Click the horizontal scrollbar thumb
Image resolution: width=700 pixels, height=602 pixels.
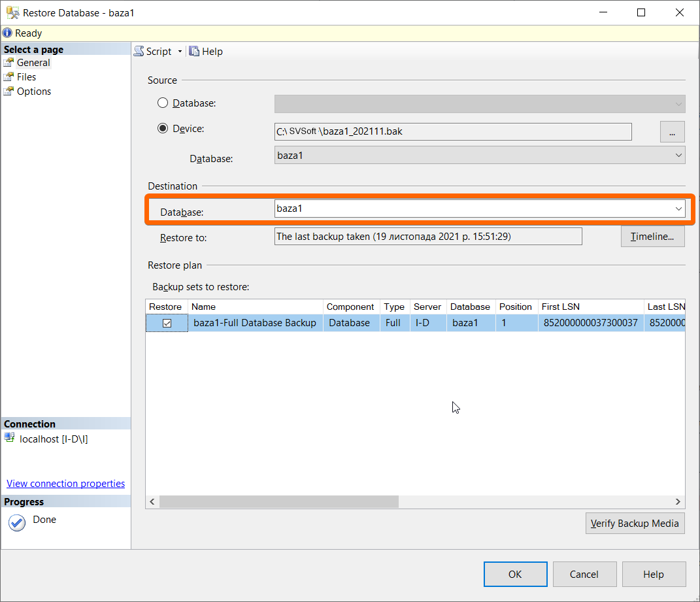click(279, 501)
